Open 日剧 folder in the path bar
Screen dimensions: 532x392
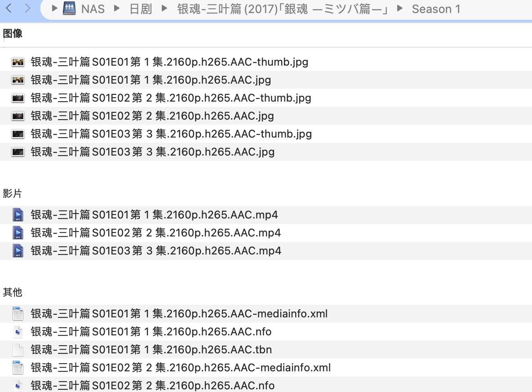(x=141, y=9)
